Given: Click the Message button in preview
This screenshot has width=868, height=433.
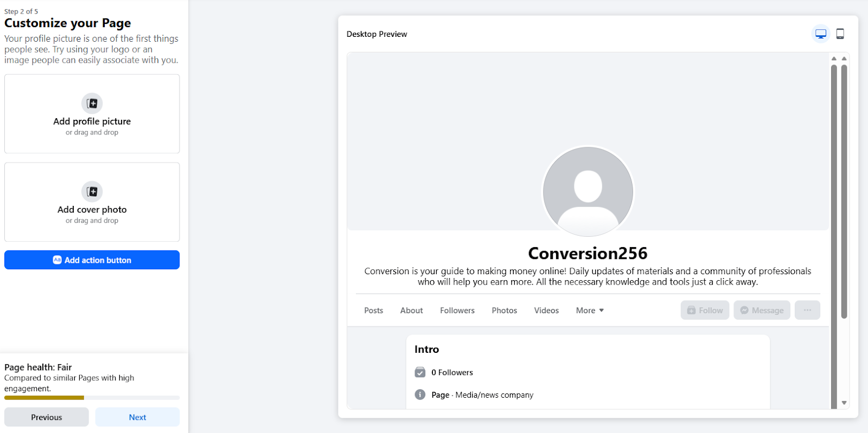Looking at the screenshot, I should pos(762,310).
